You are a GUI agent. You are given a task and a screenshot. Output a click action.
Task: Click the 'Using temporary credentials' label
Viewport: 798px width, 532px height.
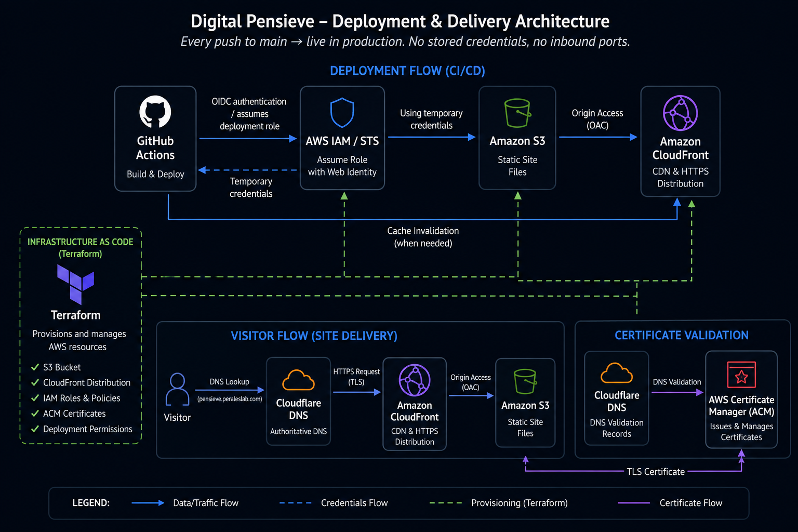pos(431,119)
